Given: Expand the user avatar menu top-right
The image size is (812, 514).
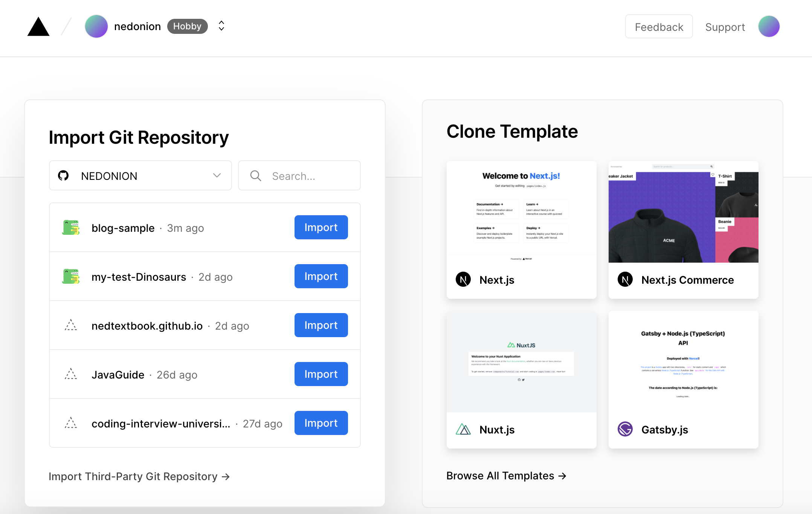Looking at the screenshot, I should [769, 27].
